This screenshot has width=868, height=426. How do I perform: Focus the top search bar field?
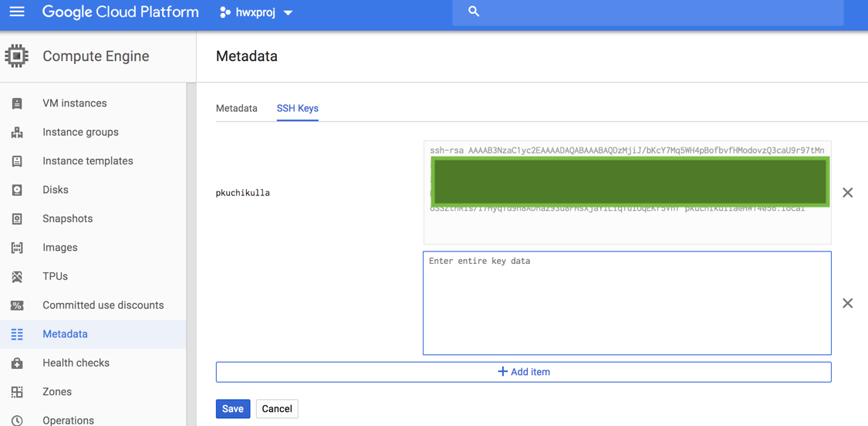point(647,12)
